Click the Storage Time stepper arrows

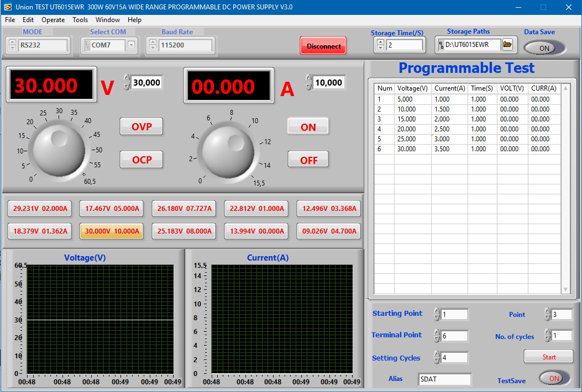pos(380,45)
